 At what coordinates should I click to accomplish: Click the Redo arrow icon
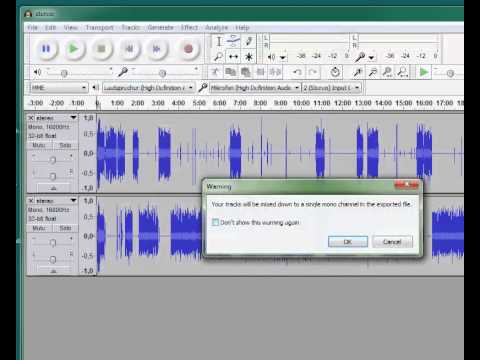point(312,72)
